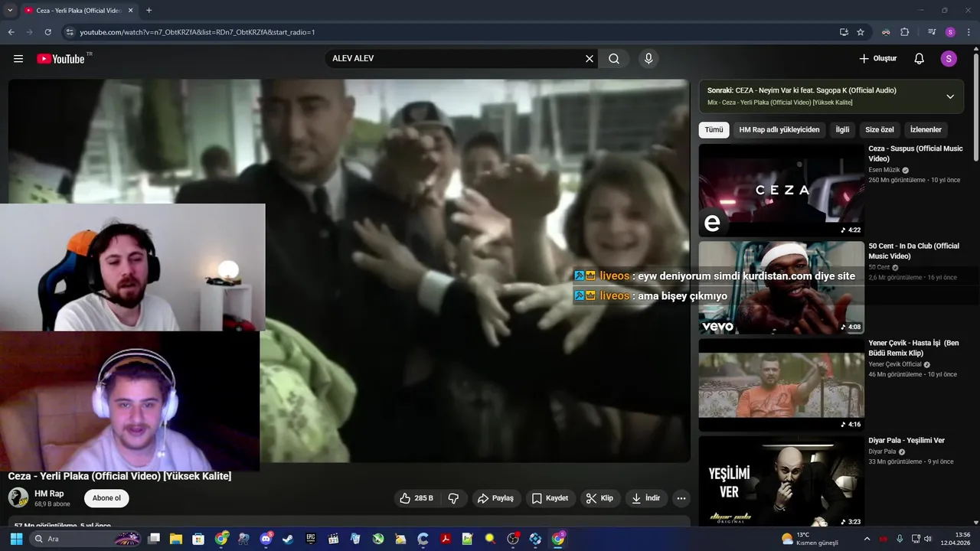Open the media controls music-note icon

coord(932,32)
